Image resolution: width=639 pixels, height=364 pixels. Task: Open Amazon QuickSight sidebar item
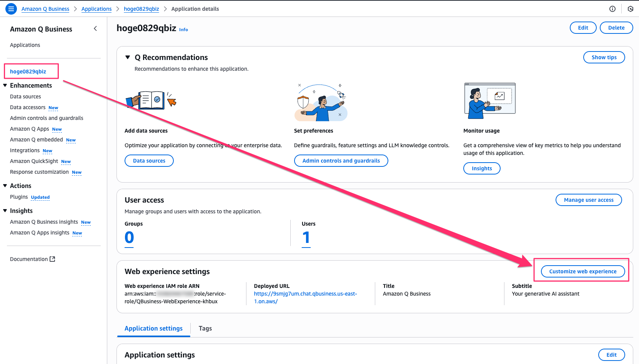point(34,161)
